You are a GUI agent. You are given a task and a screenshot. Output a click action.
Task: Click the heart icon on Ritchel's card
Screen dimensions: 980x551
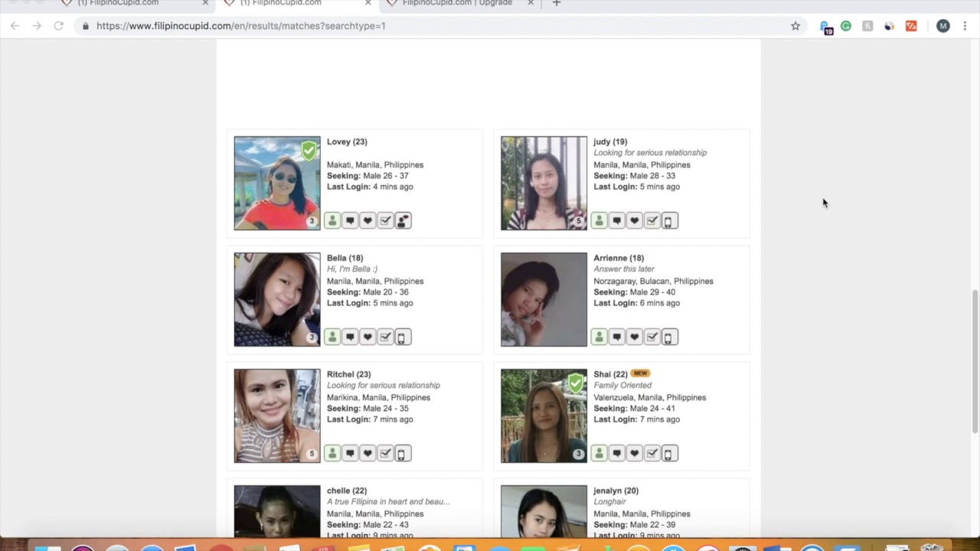[367, 453]
